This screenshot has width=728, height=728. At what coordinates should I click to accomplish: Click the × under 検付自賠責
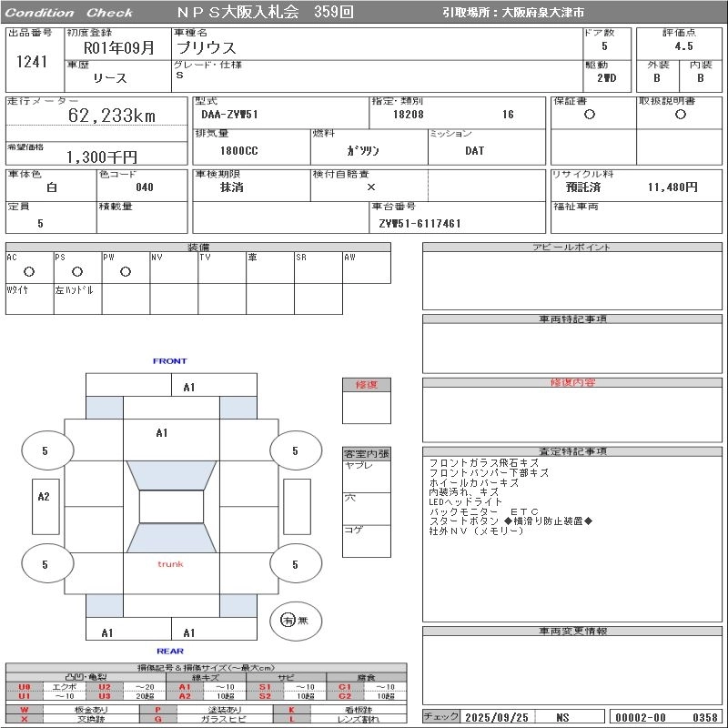[371, 187]
